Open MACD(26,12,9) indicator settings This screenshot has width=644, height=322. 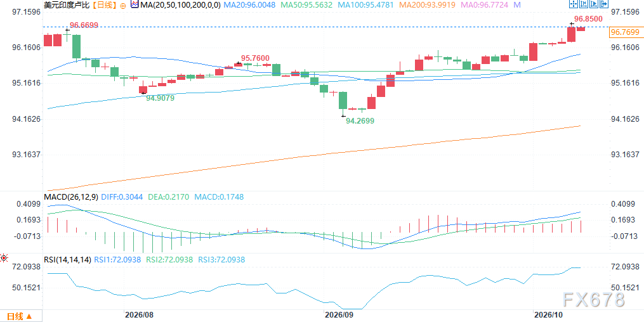(x=71, y=197)
